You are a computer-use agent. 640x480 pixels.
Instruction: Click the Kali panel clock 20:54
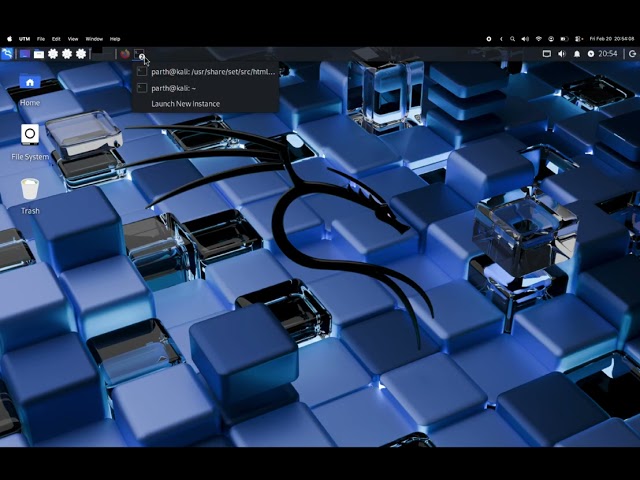point(608,54)
